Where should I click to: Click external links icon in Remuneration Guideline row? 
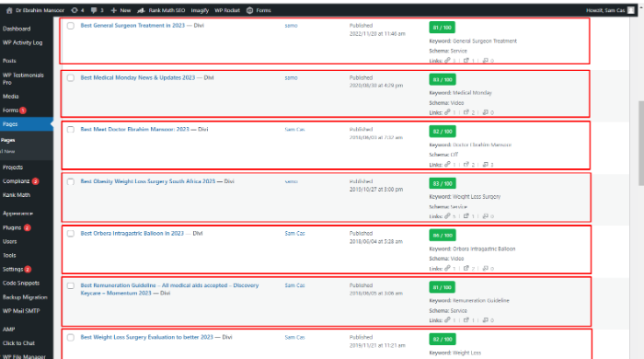[466, 320]
